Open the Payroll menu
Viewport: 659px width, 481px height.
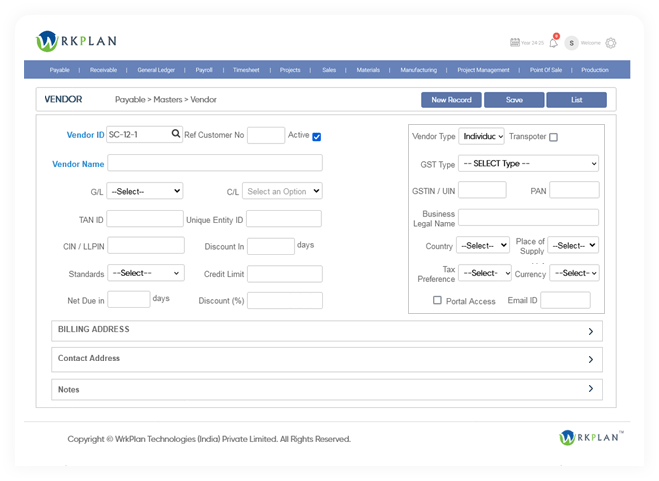[x=204, y=70]
